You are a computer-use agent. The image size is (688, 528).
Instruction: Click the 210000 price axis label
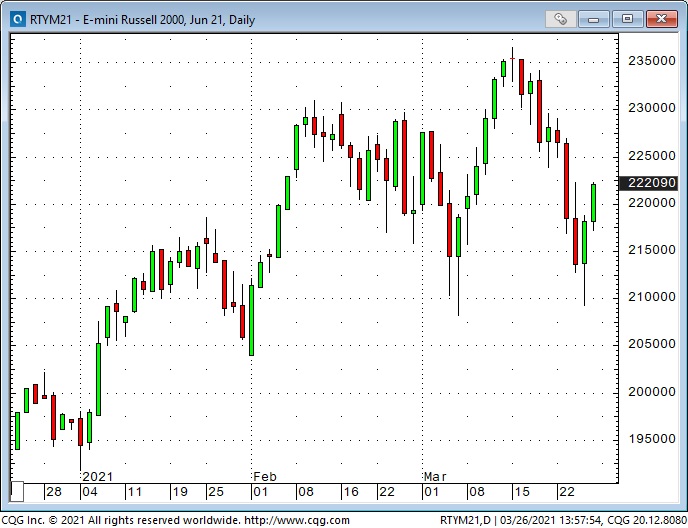tap(652, 297)
